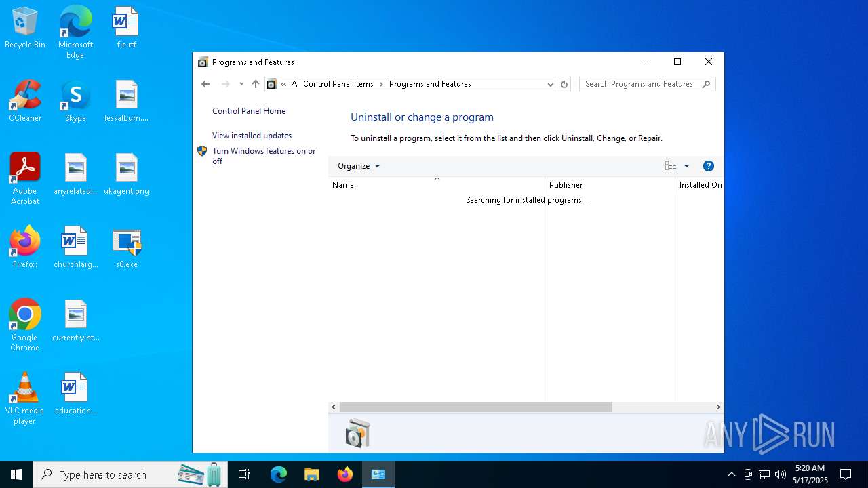This screenshot has width=868, height=488.
Task: Click the Programs and Features breadcrumb
Action: 430,84
